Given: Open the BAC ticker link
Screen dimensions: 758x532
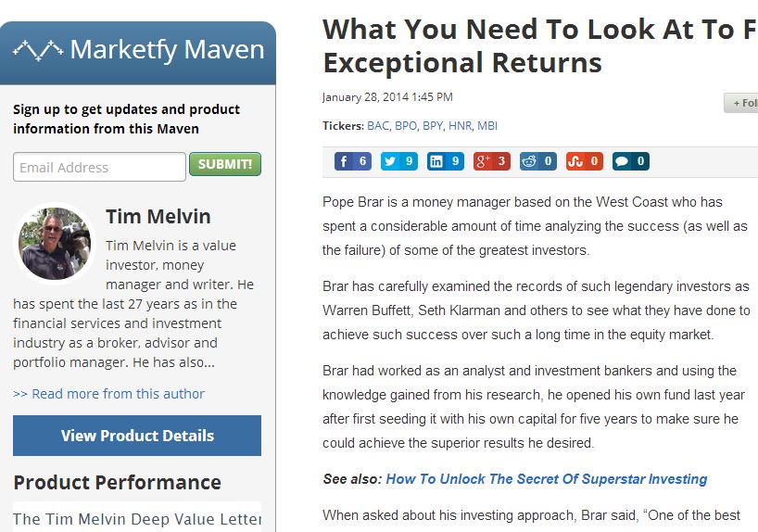Looking at the screenshot, I should pos(378,126).
